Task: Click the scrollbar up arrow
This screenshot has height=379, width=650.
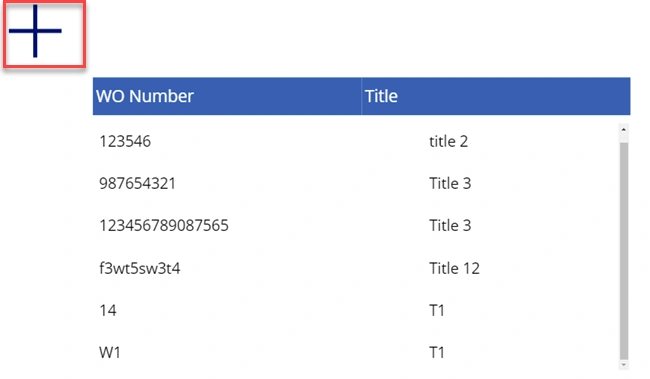Action: click(x=624, y=129)
